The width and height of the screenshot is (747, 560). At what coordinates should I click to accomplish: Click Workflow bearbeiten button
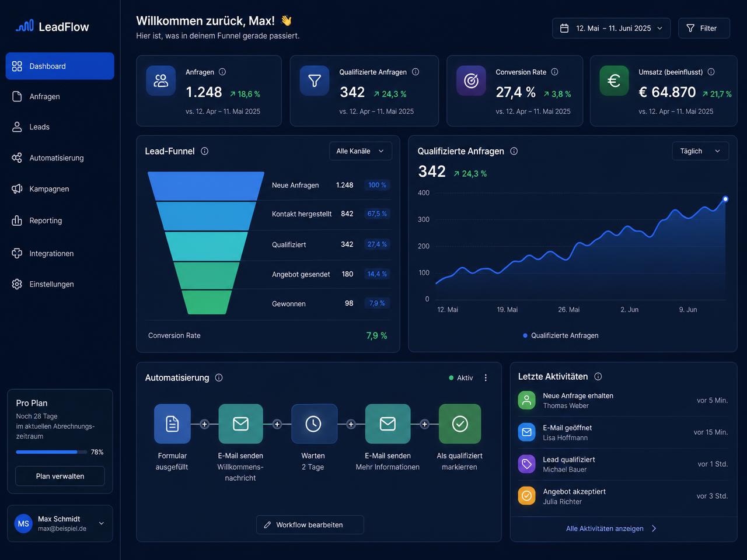pos(310,524)
